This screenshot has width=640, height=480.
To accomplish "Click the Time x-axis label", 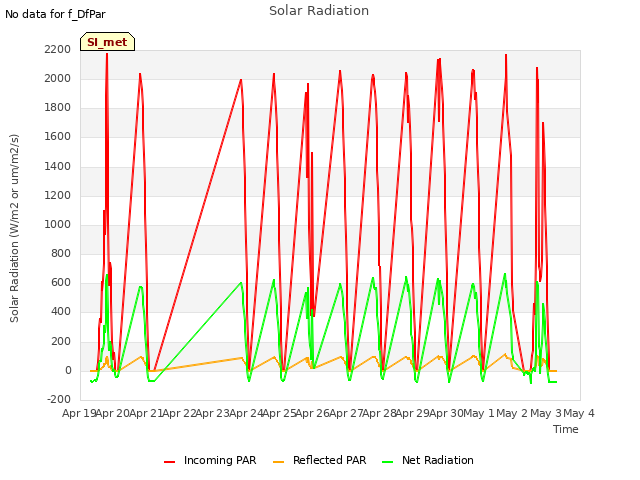I will pyautogui.click(x=566, y=429).
